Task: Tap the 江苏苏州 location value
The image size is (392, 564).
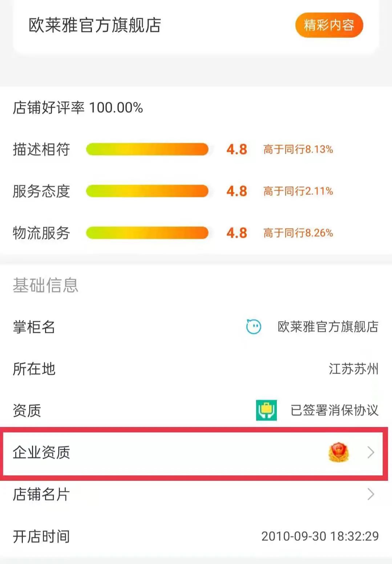Action: point(353,369)
